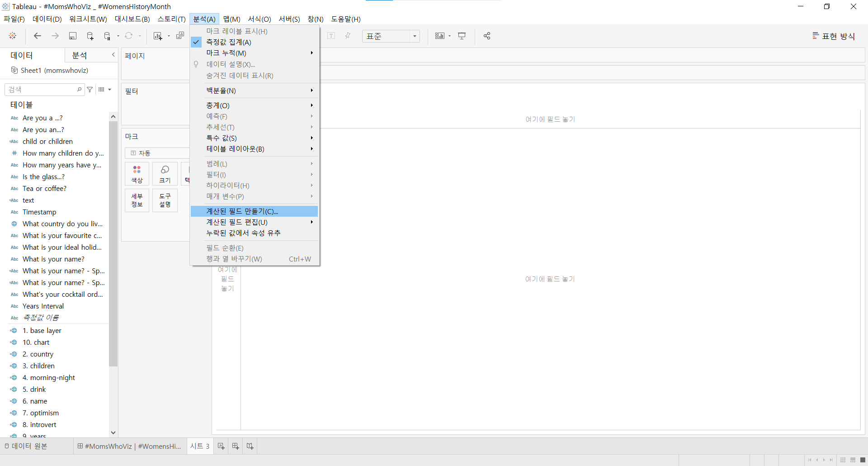Click the pause auto updates icon
This screenshot has height=466, width=868.
click(x=107, y=36)
